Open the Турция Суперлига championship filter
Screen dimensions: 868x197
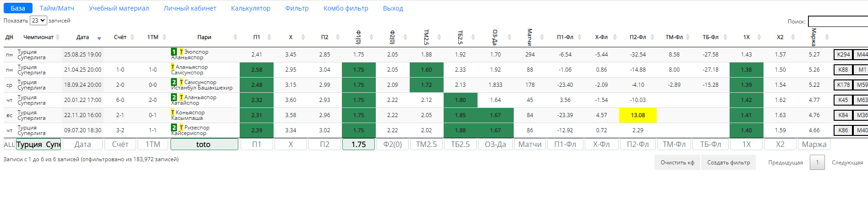[38, 144]
